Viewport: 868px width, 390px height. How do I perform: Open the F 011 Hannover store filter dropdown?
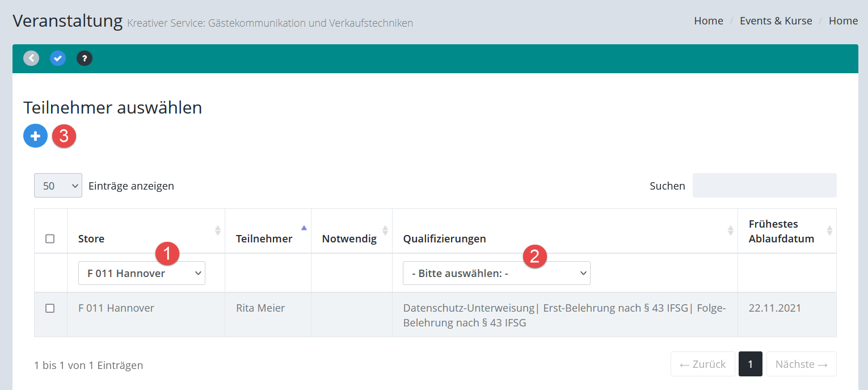click(x=142, y=273)
